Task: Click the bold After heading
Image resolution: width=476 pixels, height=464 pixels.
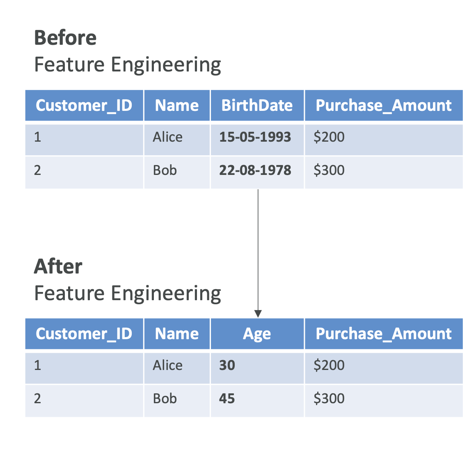Action: point(58,266)
